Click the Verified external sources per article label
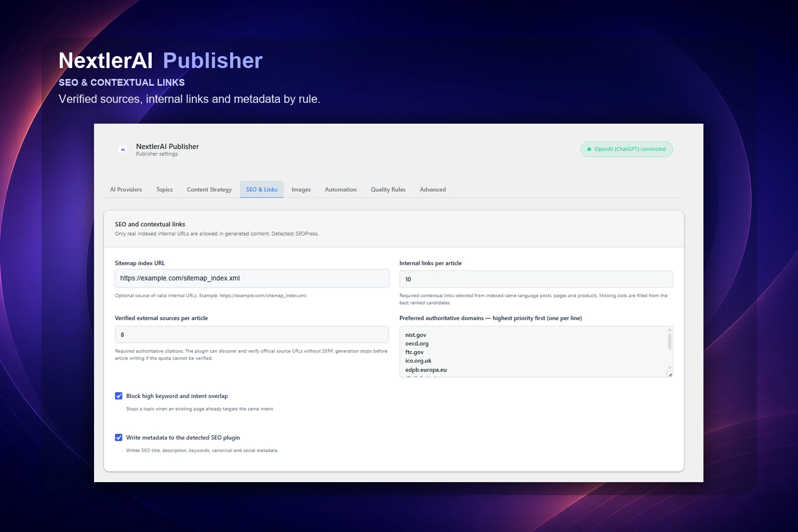The width and height of the screenshot is (798, 532). pos(161,318)
